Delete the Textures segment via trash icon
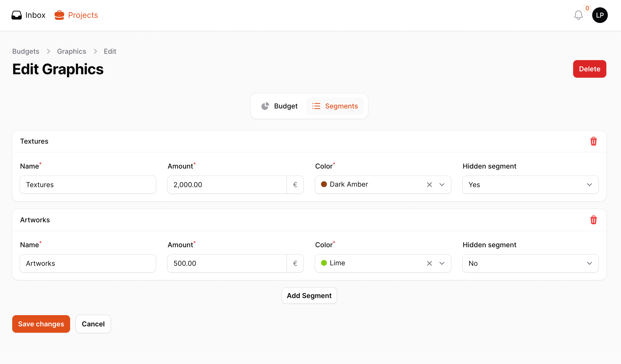Screen dimensions: 621x364 pos(593,141)
